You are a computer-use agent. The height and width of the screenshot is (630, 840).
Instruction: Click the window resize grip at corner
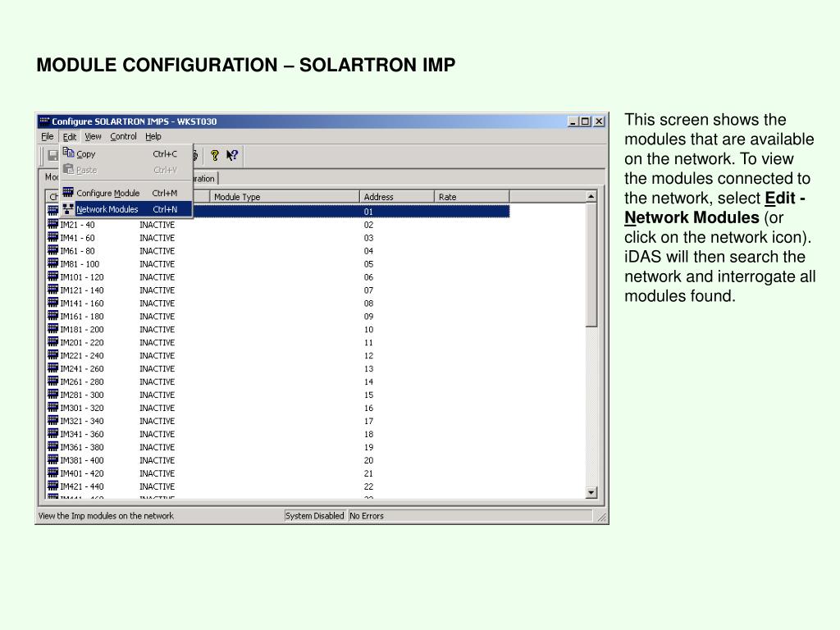601,517
